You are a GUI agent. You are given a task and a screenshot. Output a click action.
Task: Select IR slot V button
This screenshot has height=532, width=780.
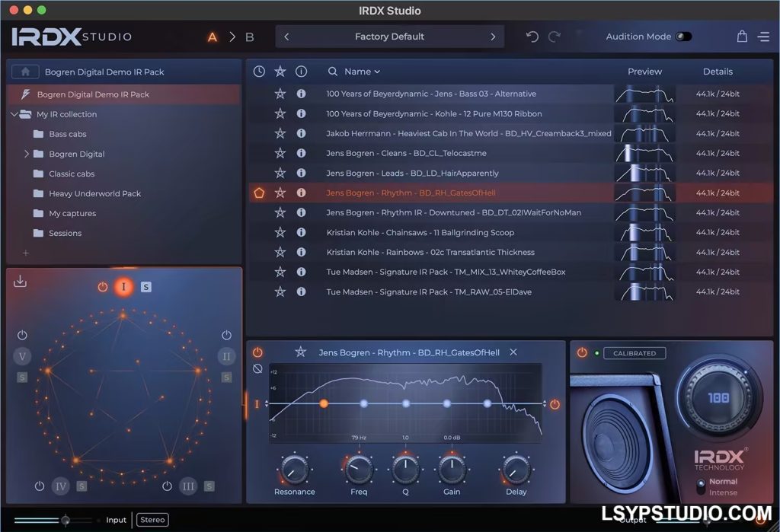coord(22,356)
